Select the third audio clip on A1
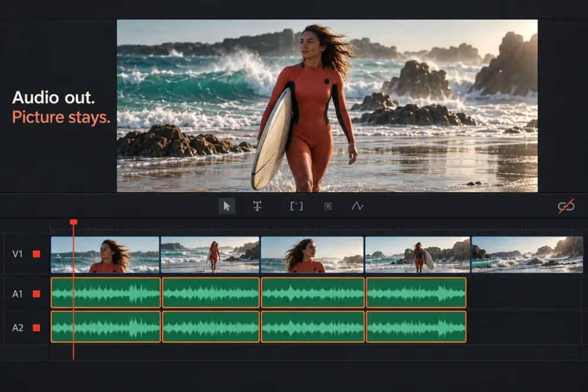Viewport: 588px width, 392px height. (313, 293)
